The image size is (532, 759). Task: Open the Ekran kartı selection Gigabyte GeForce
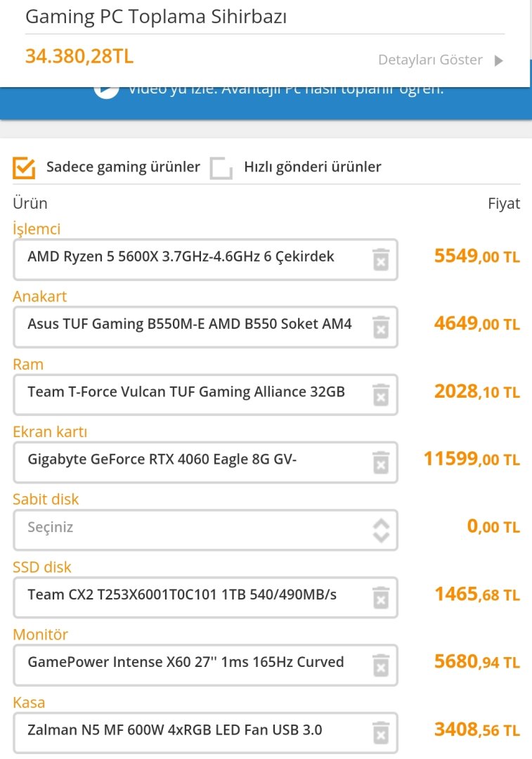(x=206, y=462)
